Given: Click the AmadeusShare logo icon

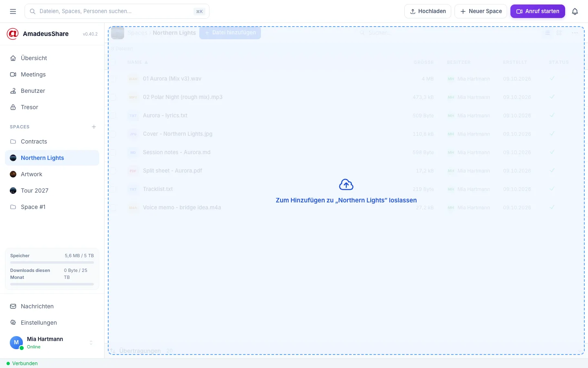Looking at the screenshot, I should click(13, 34).
